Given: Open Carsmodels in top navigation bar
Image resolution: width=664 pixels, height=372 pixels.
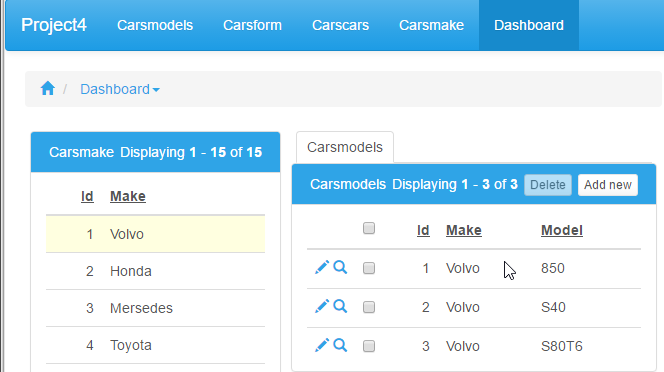Looking at the screenshot, I should click(155, 25).
